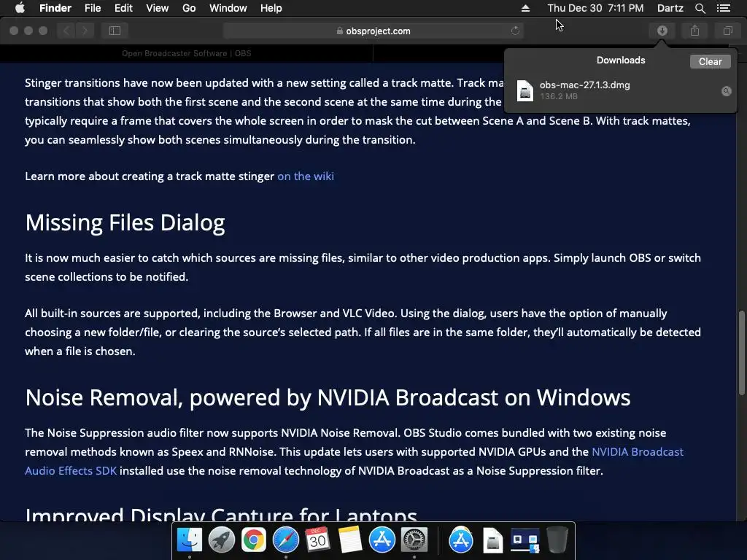Reload the obsproject.com page
This screenshot has height=560, width=747.
coord(515,31)
